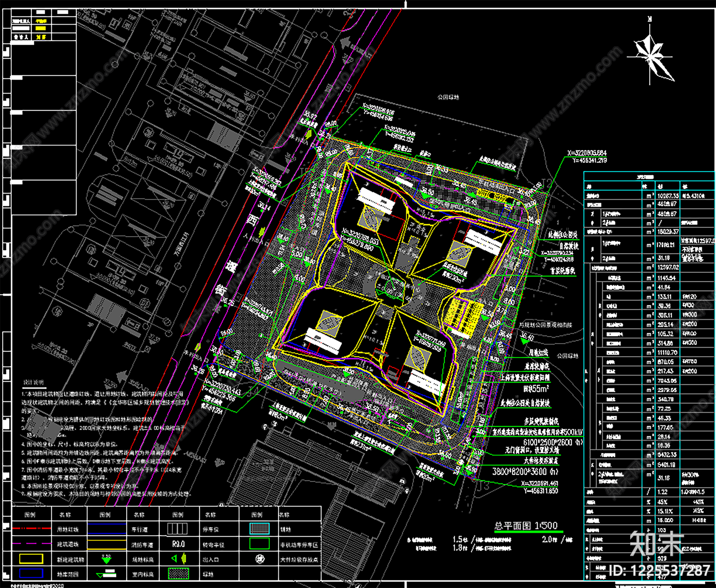716x588 pixels.
Task: Click the R9.0 turning radius sample in legend
Action: click(x=178, y=544)
